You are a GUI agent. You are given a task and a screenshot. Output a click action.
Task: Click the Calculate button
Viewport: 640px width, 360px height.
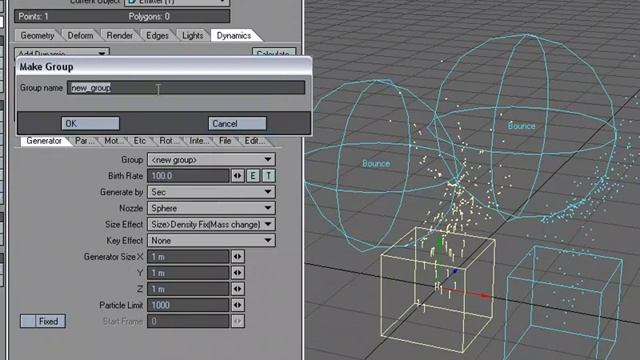tap(273, 53)
